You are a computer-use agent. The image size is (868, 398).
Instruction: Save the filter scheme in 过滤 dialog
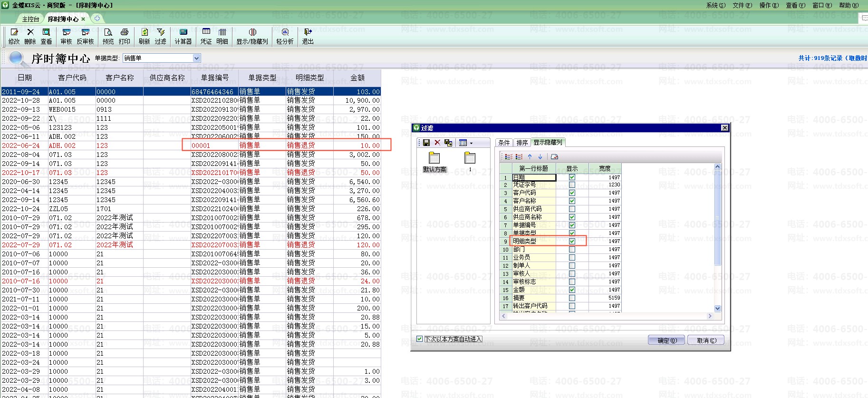[426, 143]
